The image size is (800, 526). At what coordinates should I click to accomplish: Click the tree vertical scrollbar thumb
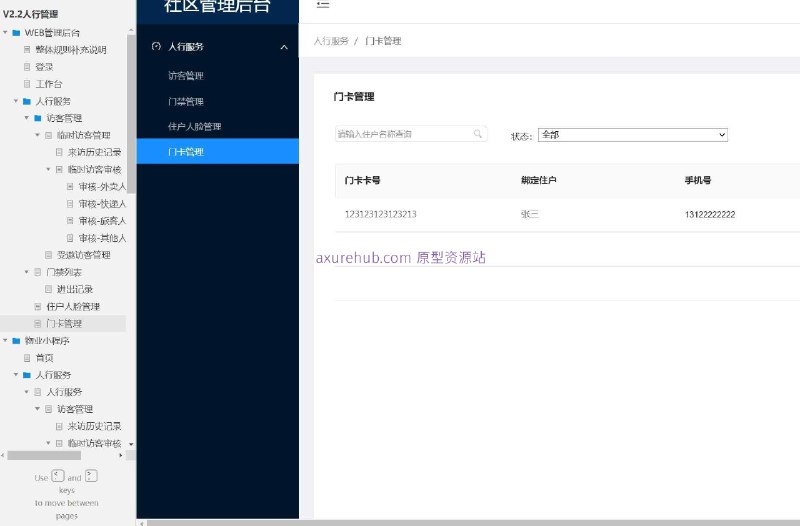tap(131, 114)
